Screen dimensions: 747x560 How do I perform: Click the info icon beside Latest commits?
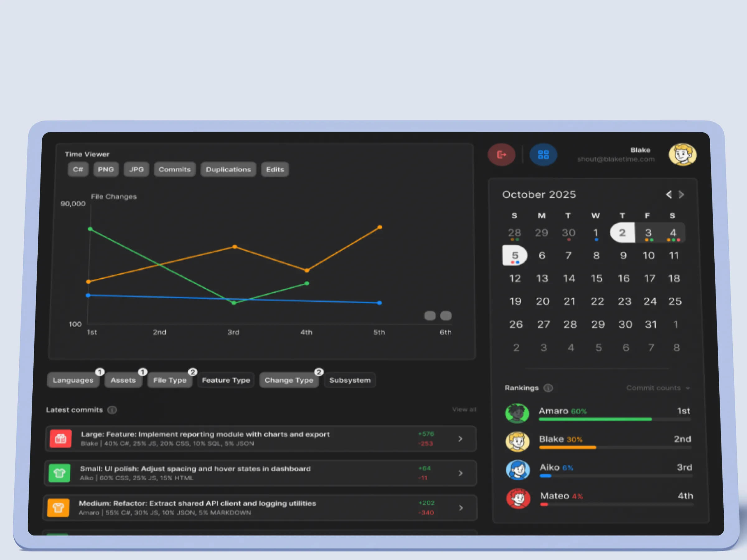tap(112, 410)
